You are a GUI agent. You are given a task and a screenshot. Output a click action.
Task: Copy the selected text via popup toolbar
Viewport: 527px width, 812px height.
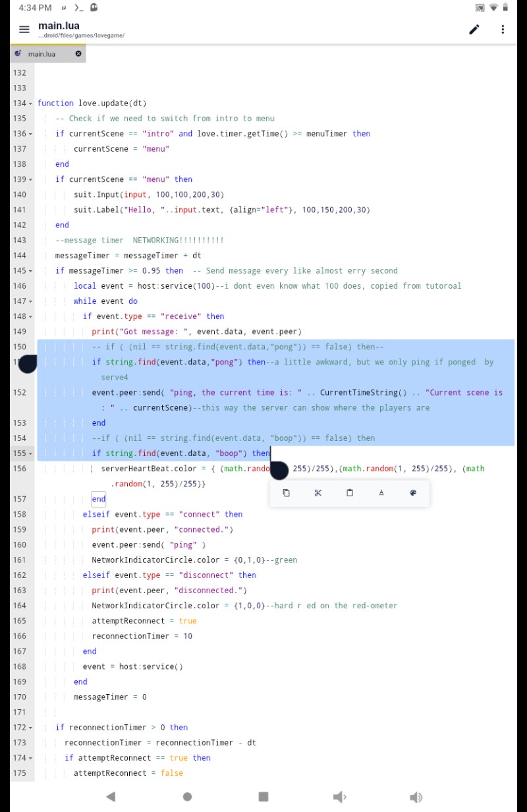click(286, 493)
